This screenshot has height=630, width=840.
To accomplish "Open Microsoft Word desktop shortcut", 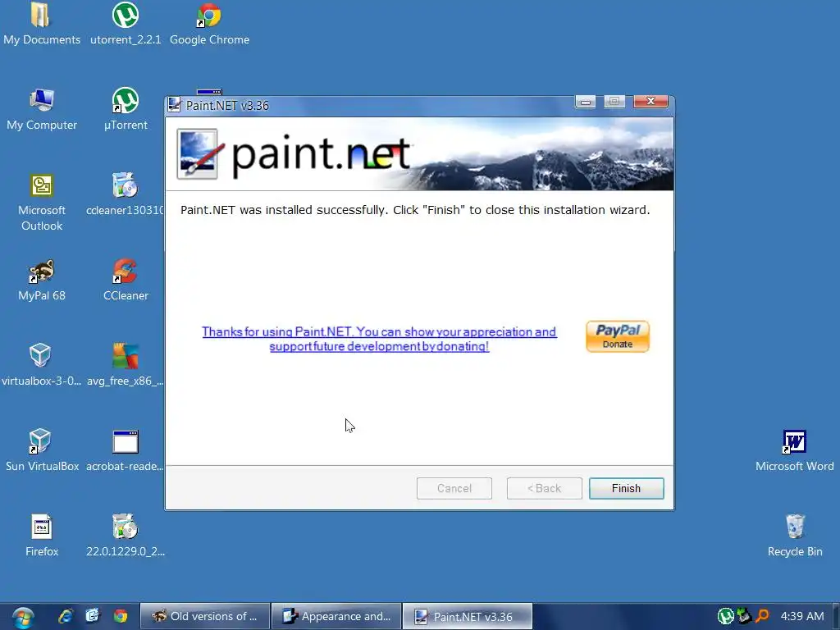I will [x=794, y=451].
